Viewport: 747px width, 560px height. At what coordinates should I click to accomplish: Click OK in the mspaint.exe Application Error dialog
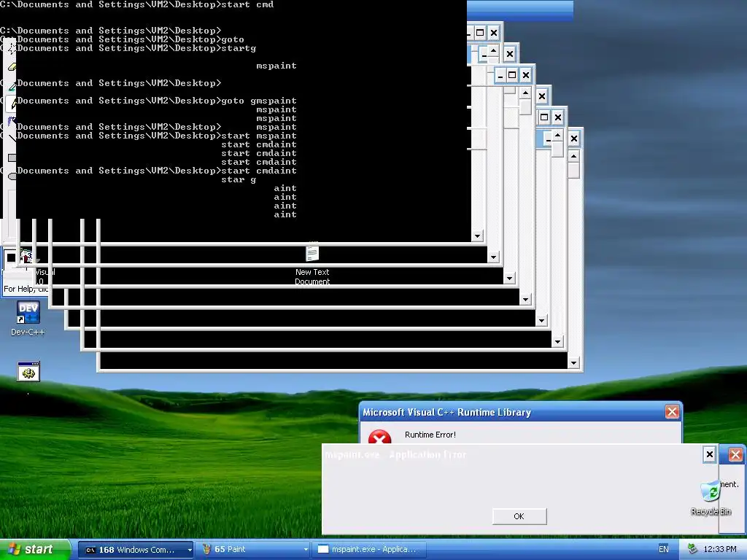coord(519,516)
